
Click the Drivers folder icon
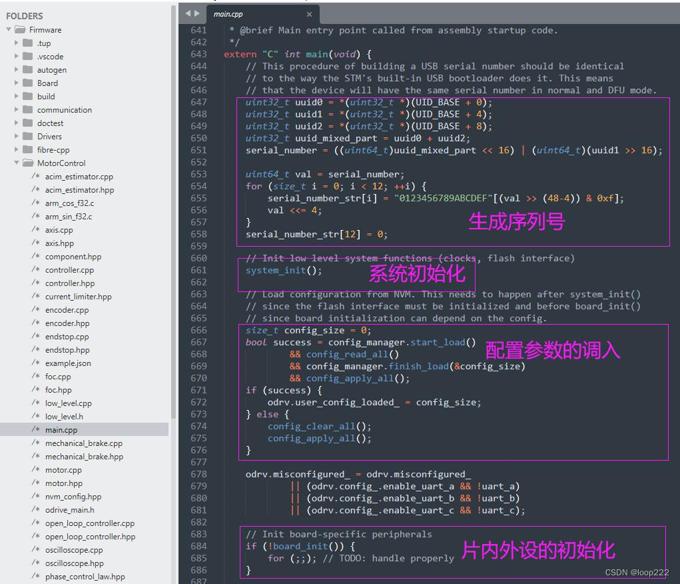(28, 136)
